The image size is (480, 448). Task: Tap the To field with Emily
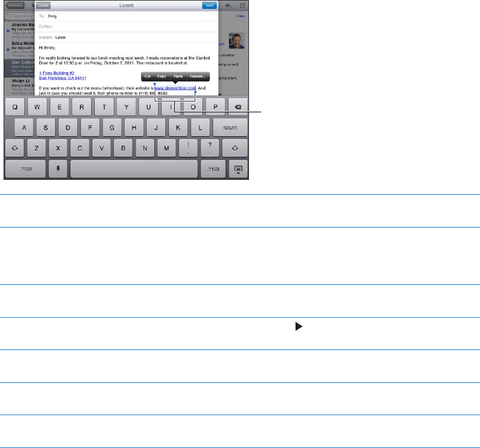(127, 16)
